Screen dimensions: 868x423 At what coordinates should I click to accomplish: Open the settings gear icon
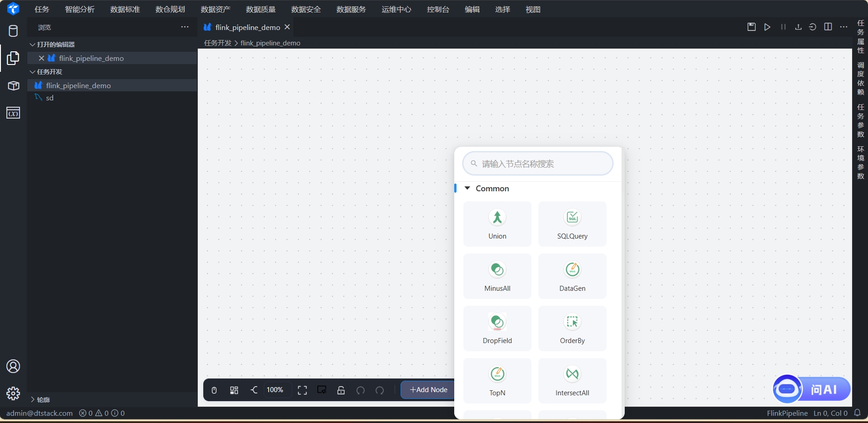[13, 393]
